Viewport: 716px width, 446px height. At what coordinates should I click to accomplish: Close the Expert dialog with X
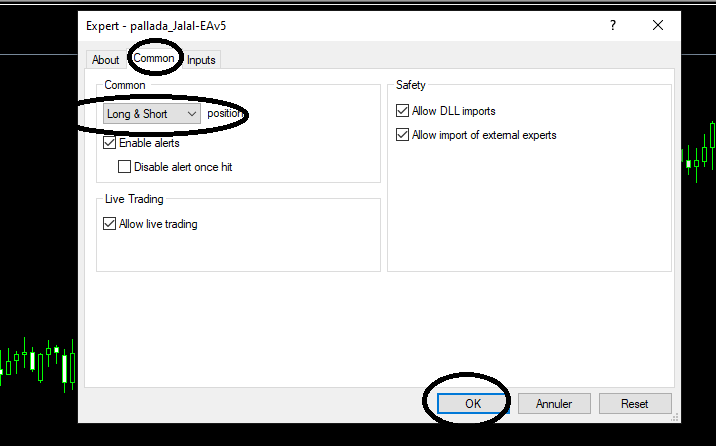(x=658, y=25)
